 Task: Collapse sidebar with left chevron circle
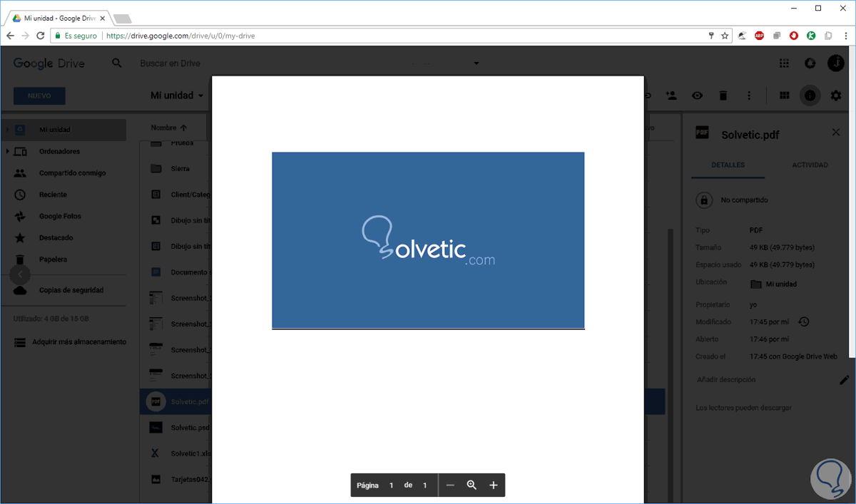20,274
